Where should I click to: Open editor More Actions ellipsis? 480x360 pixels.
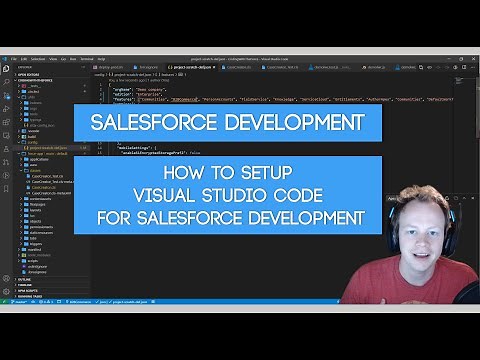pyautogui.click(x=473, y=67)
